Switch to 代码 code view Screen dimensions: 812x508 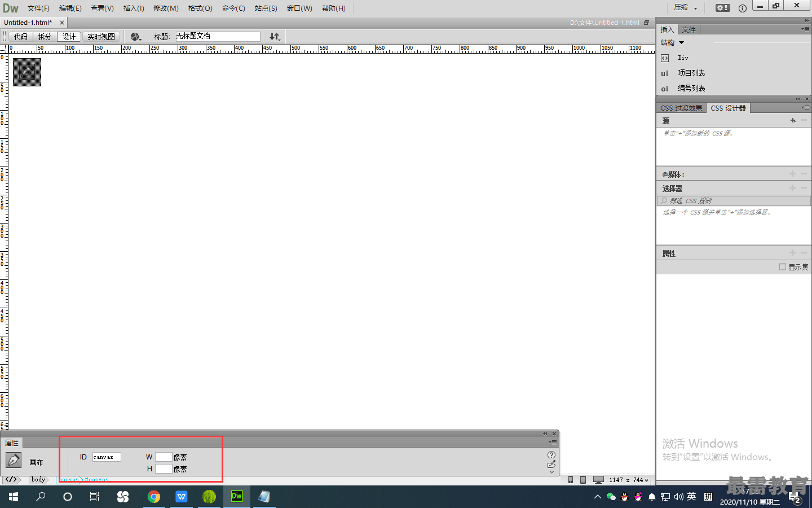pos(21,37)
